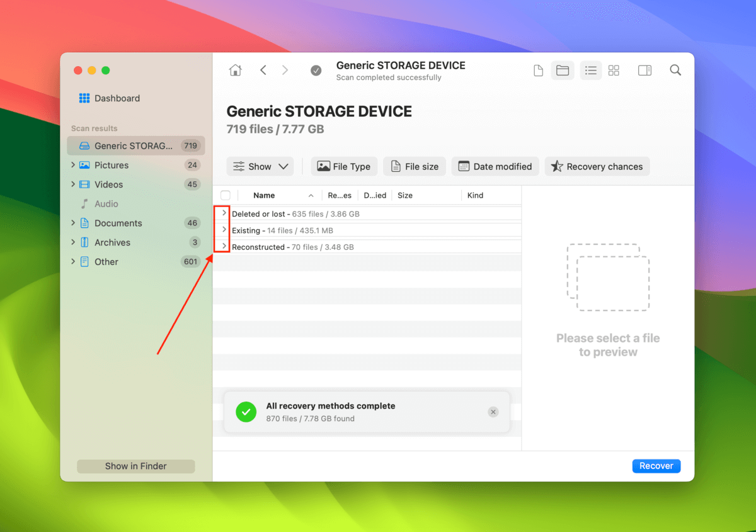Filter by Recovery chances
This screenshot has width=756, height=532.
pyautogui.click(x=597, y=166)
